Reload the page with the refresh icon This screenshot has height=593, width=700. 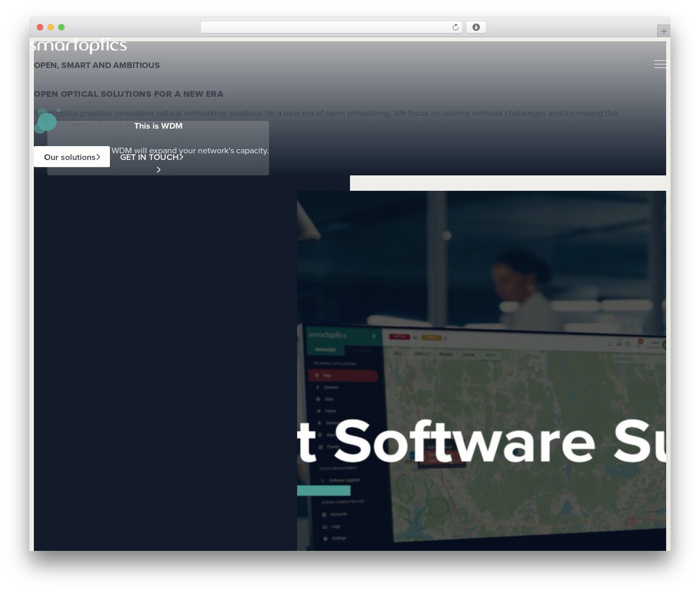[455, 27]
